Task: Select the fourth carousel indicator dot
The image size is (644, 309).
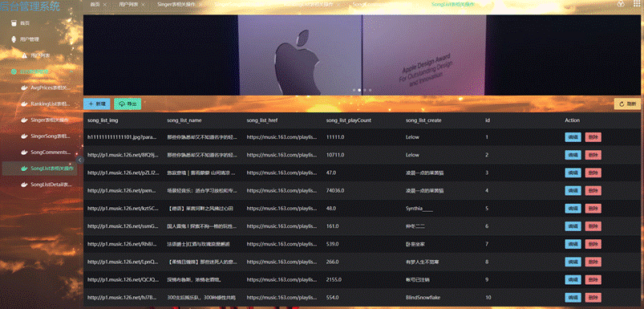Action: point(370,90)
